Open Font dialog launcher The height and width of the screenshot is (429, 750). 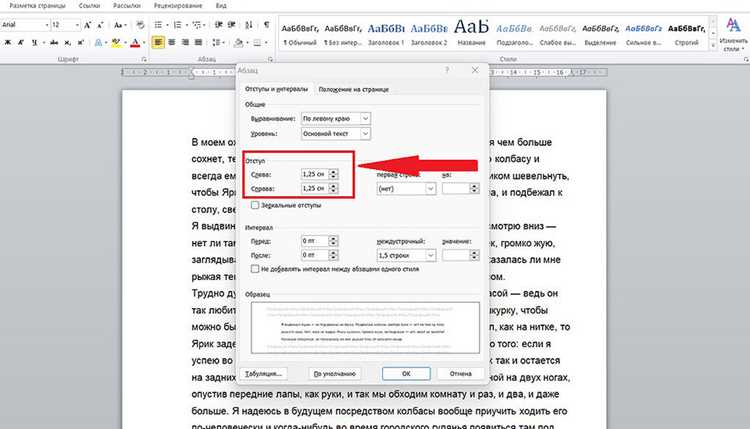point(144,59)
